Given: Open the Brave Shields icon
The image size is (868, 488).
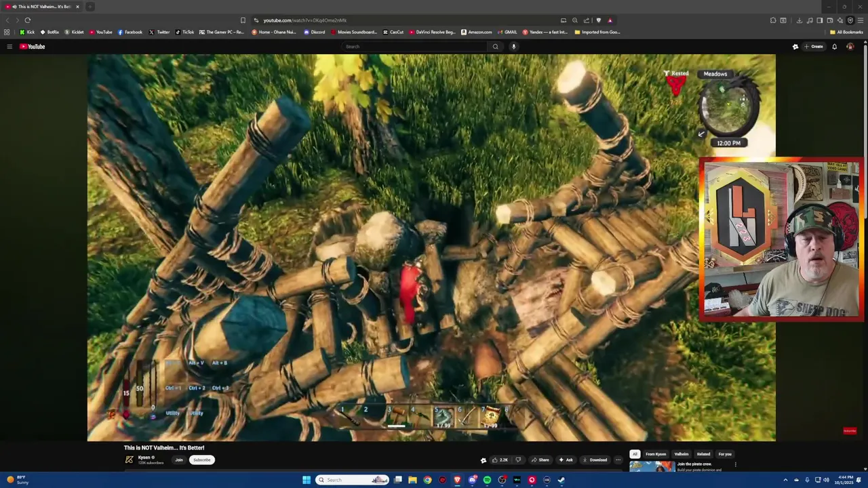Looking at the screenshot, I should coord(598,20).
